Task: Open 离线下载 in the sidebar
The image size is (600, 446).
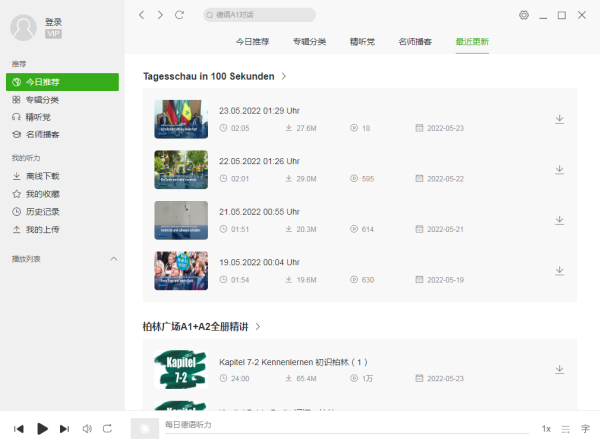Action: point(62,176)
